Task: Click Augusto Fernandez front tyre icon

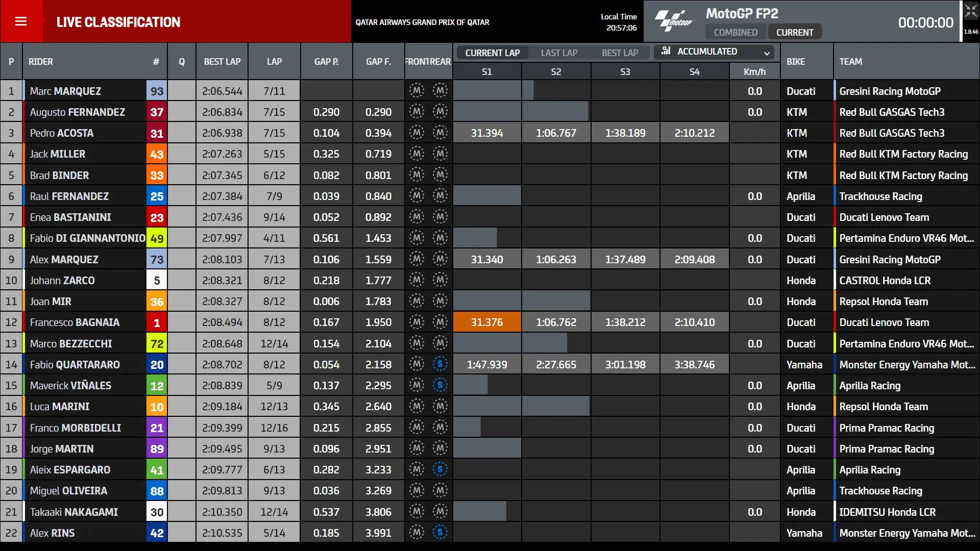Action: coord(416,112)
